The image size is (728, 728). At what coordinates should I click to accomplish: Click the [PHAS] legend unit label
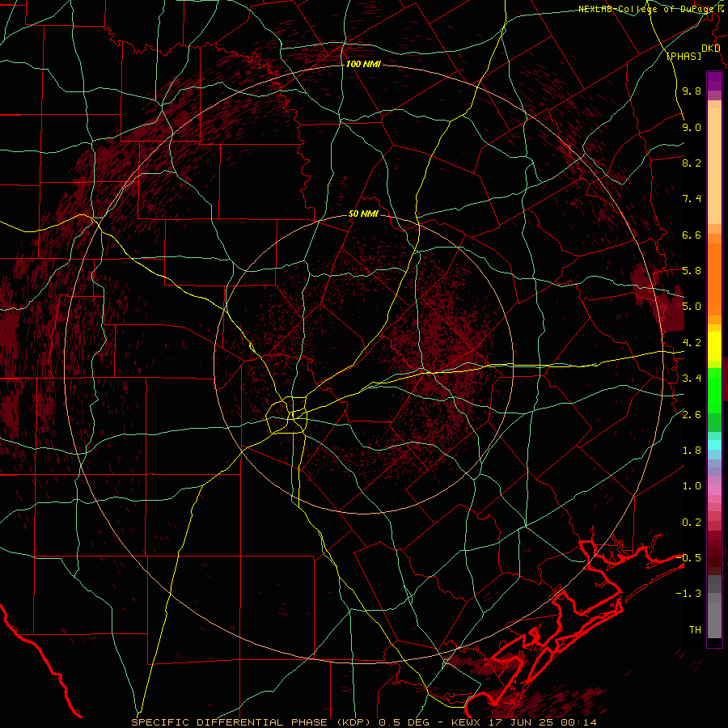click(684, 56)
